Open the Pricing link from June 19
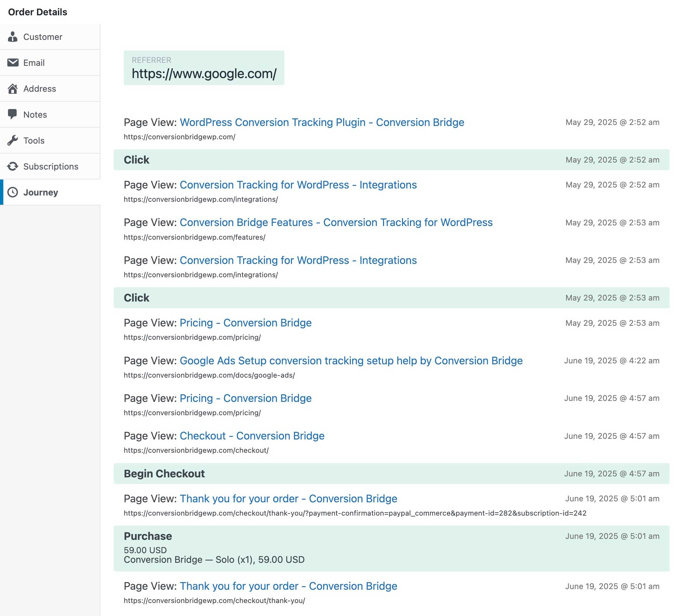 point(245,398)
